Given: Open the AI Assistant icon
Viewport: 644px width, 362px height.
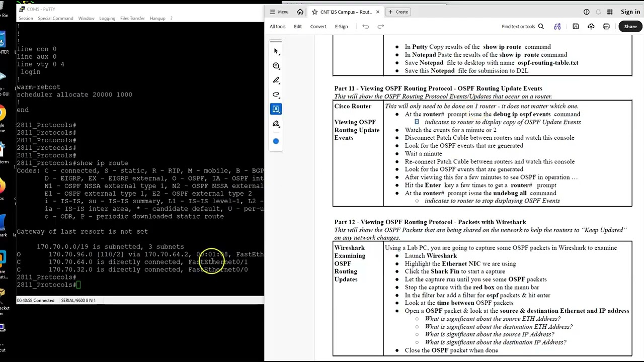Looking at the screenshot, I should [557, 27].
